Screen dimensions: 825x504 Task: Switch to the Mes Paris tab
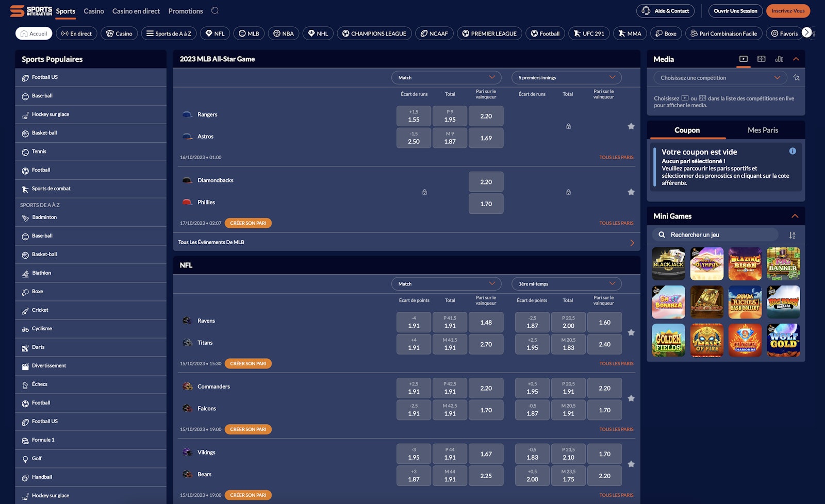coord(763,130)
